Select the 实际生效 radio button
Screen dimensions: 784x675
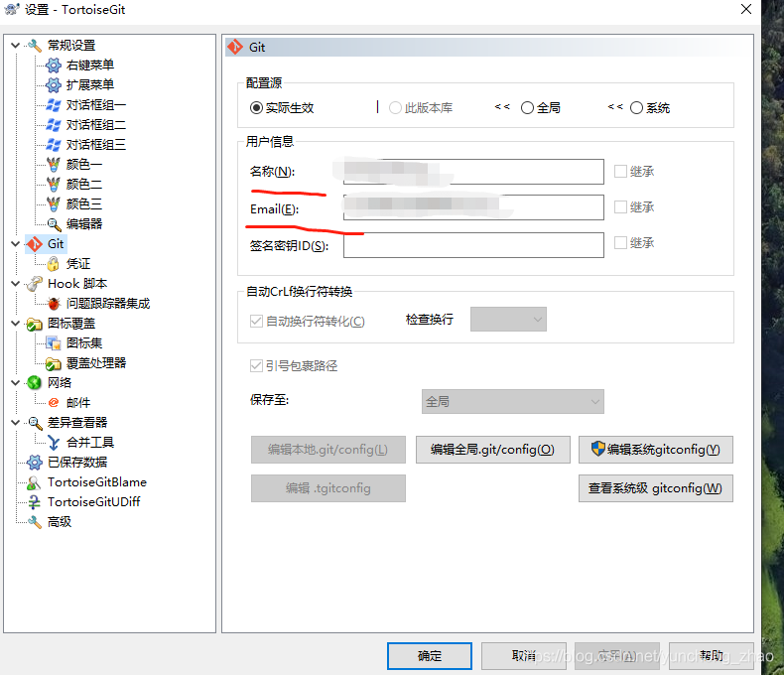coord(256,108)
